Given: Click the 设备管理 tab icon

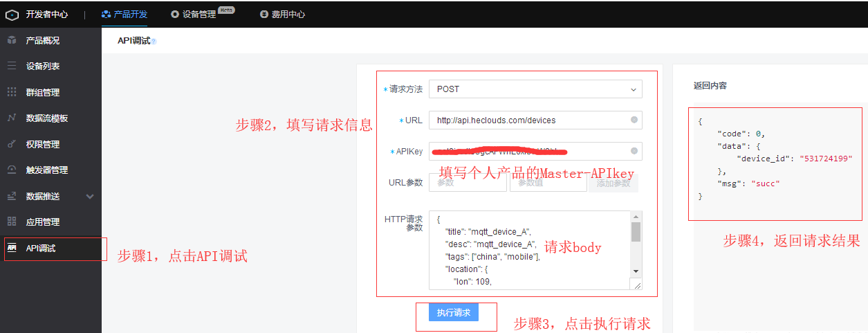Looking at the screenshot, I should [174, 14].
